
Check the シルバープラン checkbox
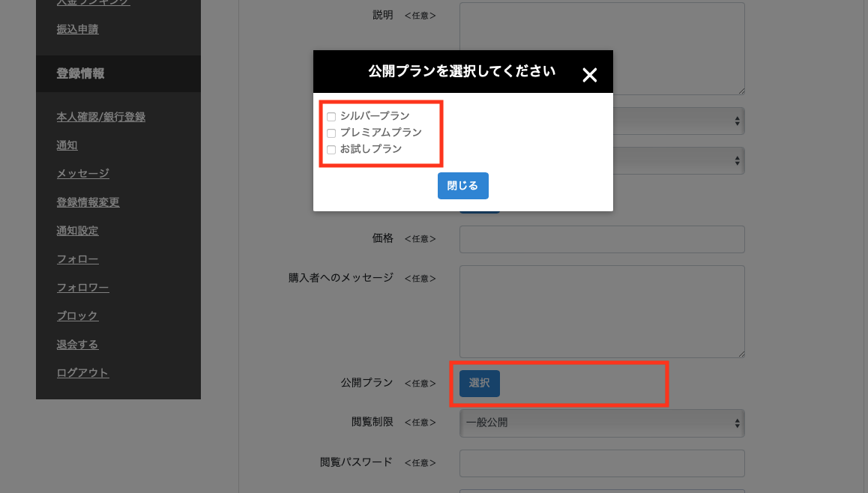(x=331, y=117)
